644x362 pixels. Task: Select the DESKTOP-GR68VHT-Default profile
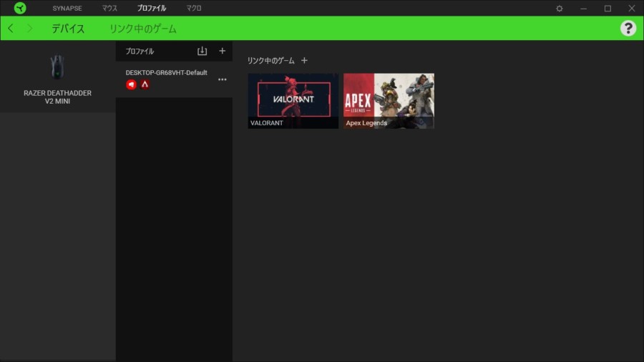click(166, 72)
